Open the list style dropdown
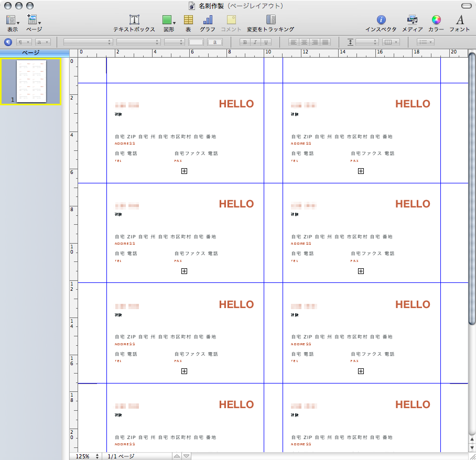 pos(425,42)
